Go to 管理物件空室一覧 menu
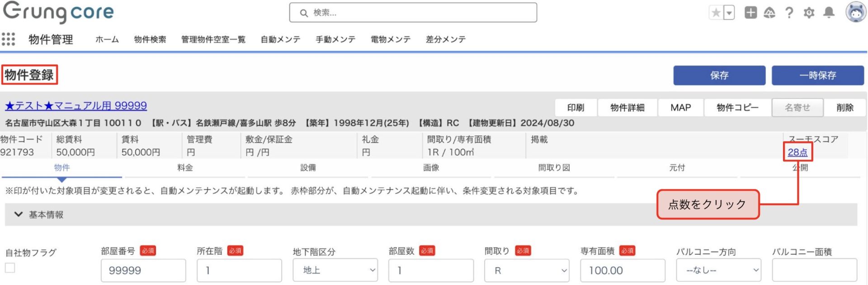 click(x=213, y=39)
